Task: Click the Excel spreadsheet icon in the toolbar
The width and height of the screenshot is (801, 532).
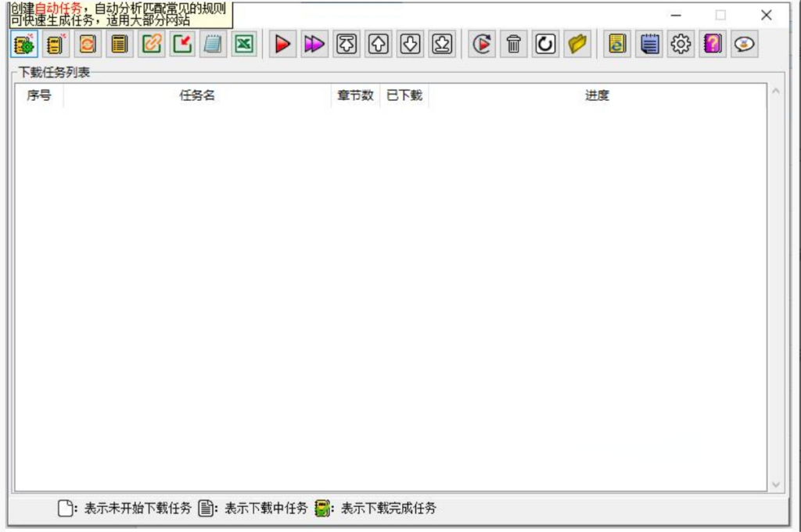Action: [245, 45]
